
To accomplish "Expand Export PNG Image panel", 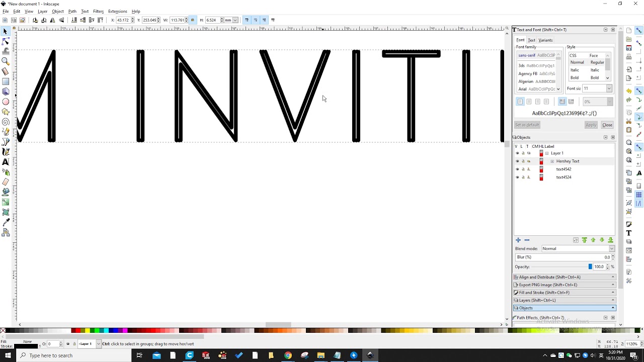I will 565,285.
